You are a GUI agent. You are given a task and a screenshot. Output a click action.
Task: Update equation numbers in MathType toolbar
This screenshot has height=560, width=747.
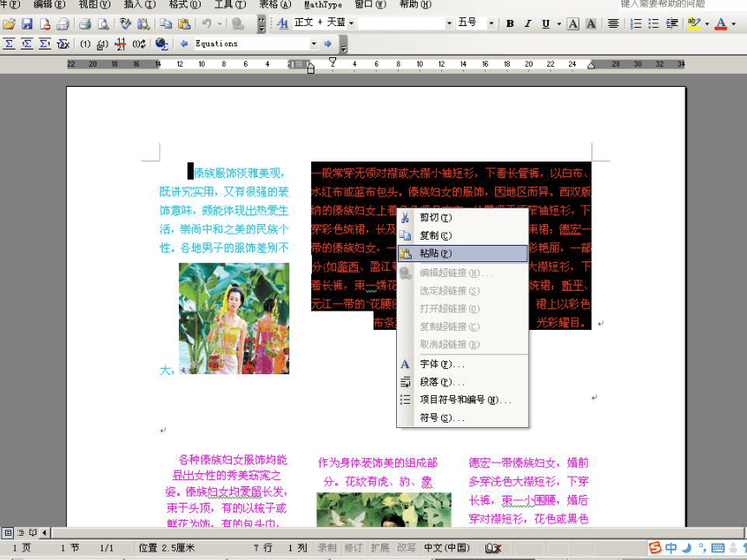click(x=139, y=43)
